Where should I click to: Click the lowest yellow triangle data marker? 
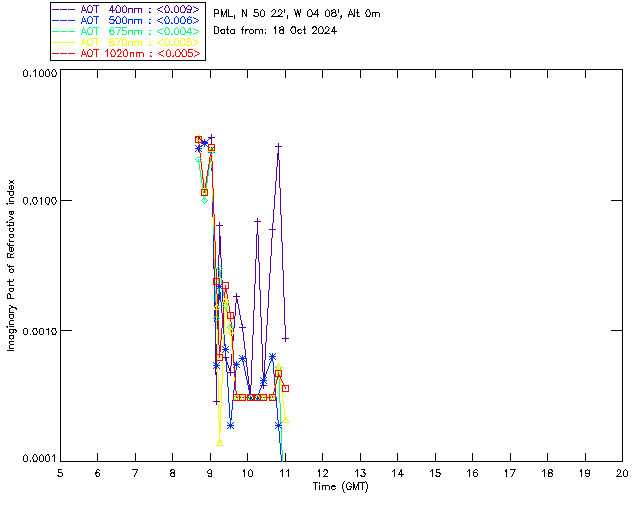click(220, 443)
